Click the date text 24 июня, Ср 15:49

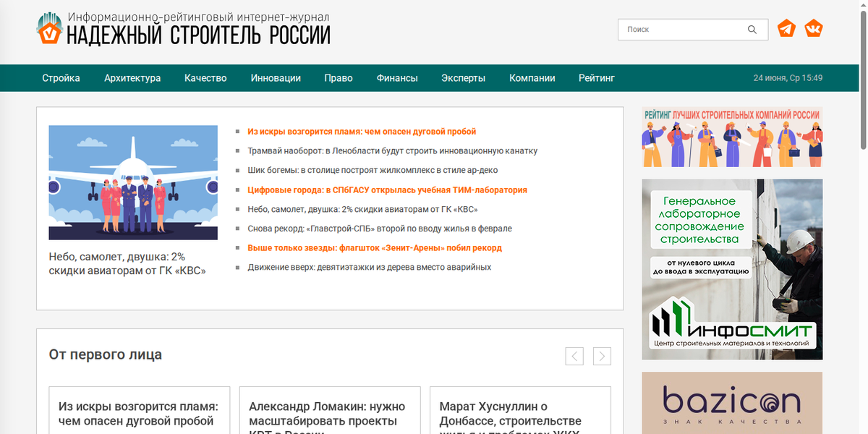[x=788, y=78]
